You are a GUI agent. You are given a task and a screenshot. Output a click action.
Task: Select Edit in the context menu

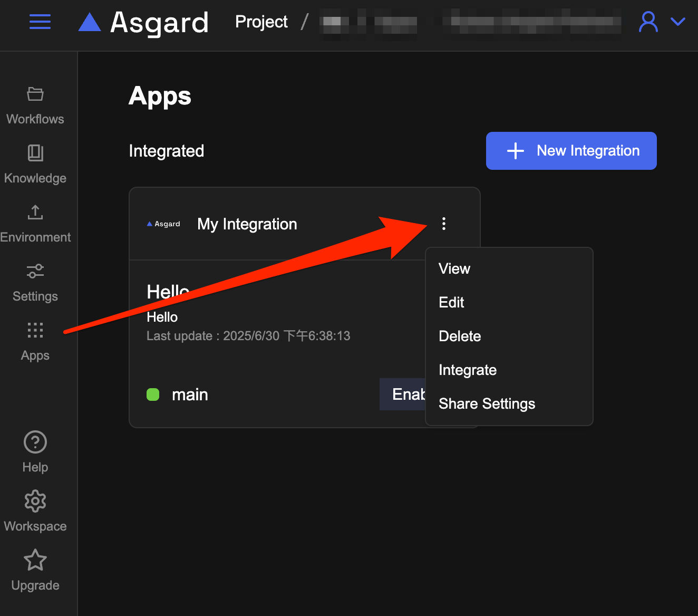(451, 302)
